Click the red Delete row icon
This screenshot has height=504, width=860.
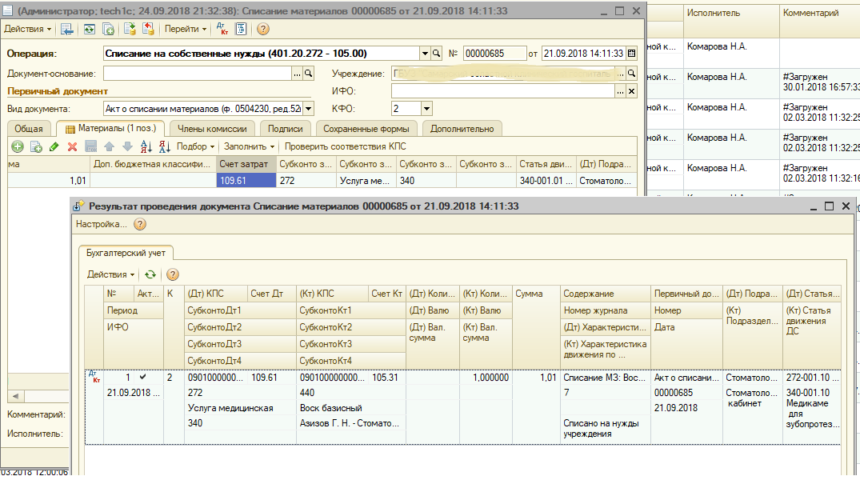[72, 146]
